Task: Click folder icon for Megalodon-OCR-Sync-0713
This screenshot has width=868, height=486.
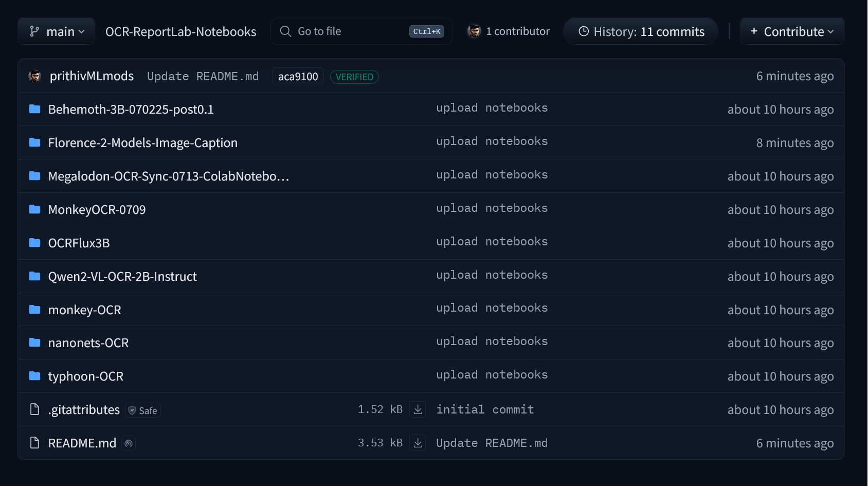Action: click(34, 176)
